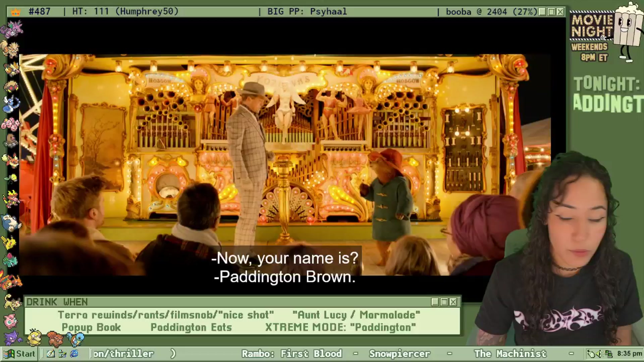Click the 8:35 pm taskbar clock
This screenshot has width=644, height=362.
(x=630, y=354)
